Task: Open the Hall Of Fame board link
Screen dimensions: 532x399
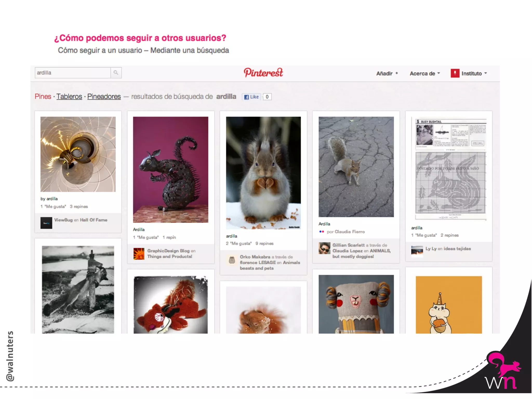Action: point(94,220)
